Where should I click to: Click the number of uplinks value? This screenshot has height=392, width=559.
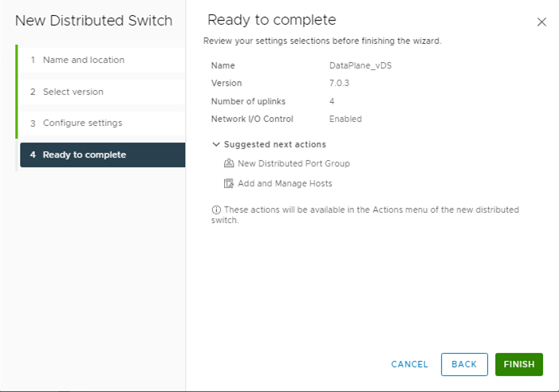332,101
